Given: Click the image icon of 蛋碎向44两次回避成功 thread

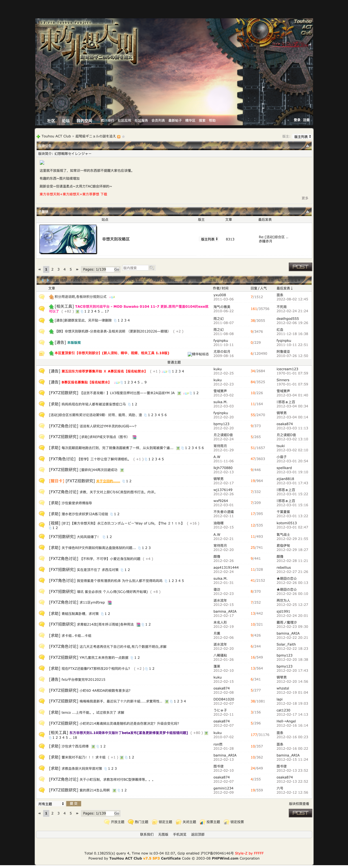Looking at the screenshot, I should (x=122, y=470).
